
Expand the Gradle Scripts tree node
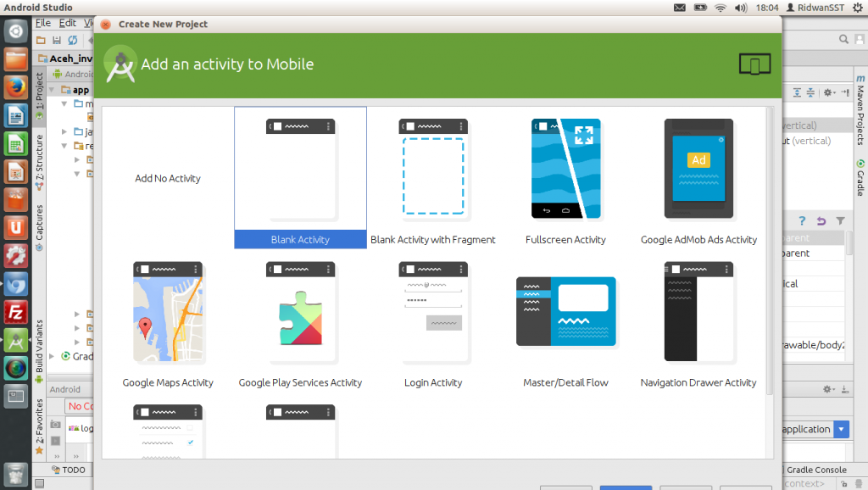(x=52, y=356)
